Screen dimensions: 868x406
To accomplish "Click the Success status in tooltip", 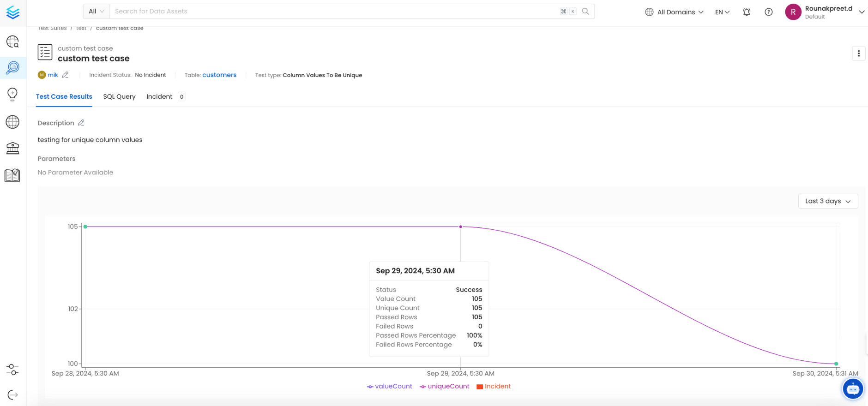I will (469, 290).
